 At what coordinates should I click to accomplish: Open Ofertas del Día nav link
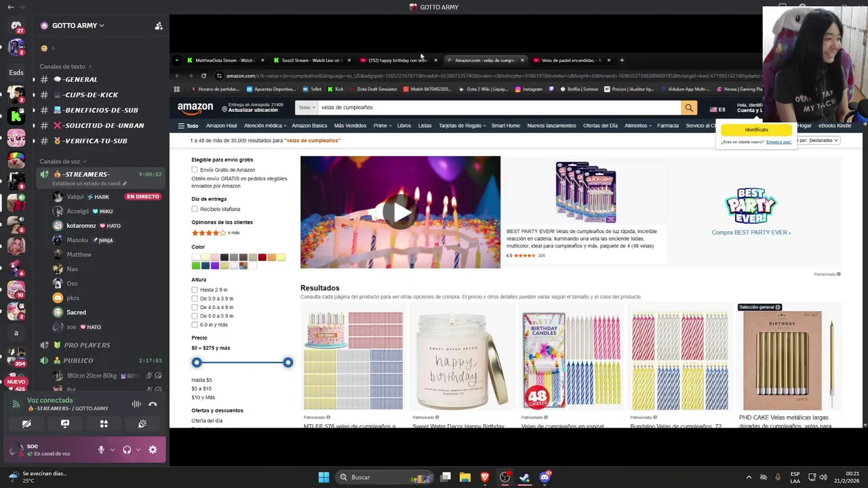600,126
